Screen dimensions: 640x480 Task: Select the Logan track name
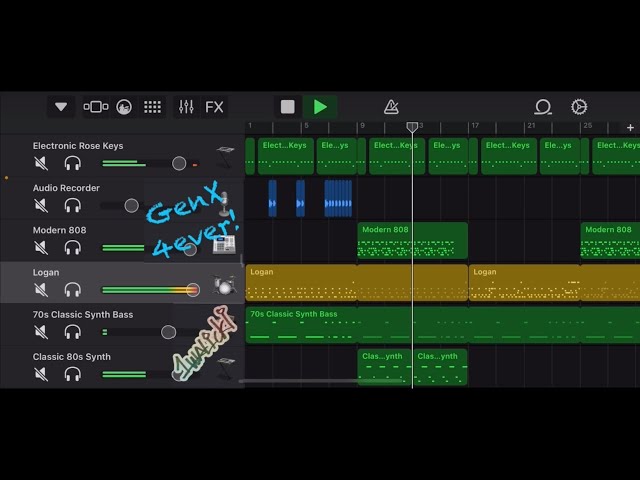46,272
